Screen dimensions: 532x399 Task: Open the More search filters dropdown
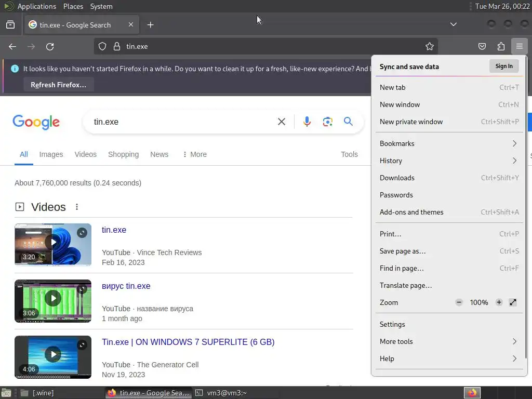[x=195, y=154]
